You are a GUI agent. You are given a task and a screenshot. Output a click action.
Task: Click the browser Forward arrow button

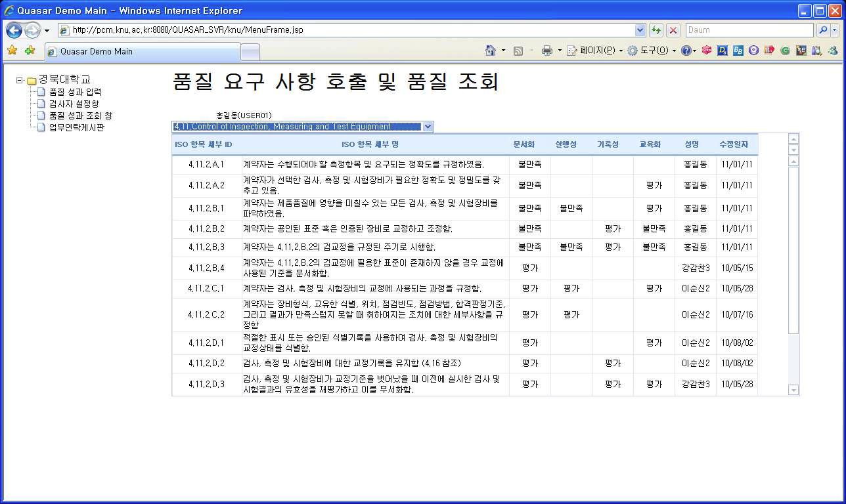pos(32,30)
